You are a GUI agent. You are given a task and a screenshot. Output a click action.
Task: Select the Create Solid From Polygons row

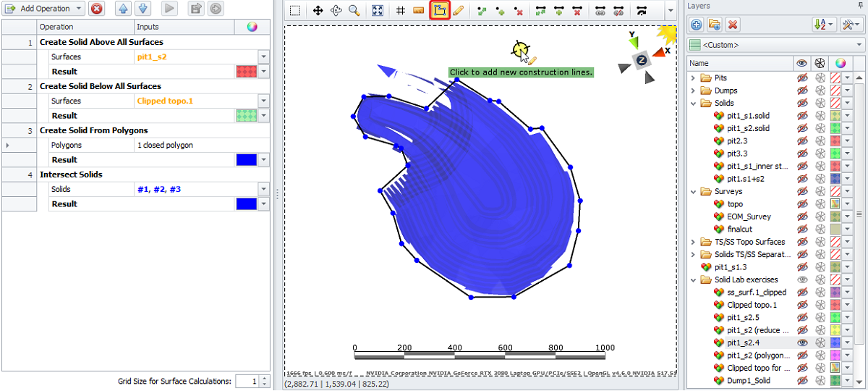click(93, 130)
